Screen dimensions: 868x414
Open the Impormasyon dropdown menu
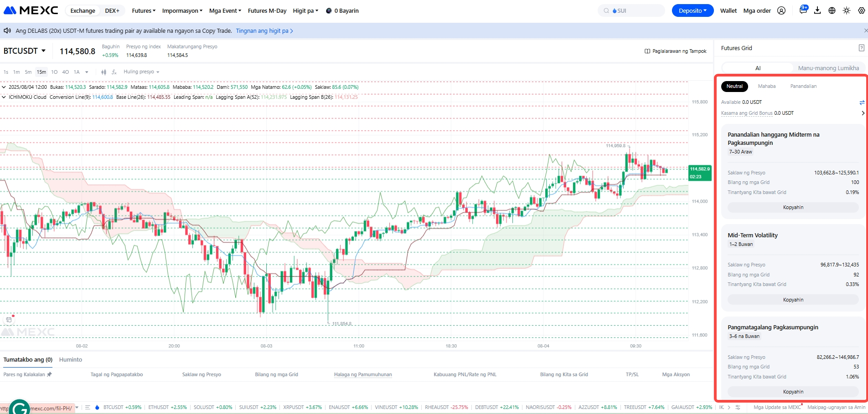coord(182,10)
